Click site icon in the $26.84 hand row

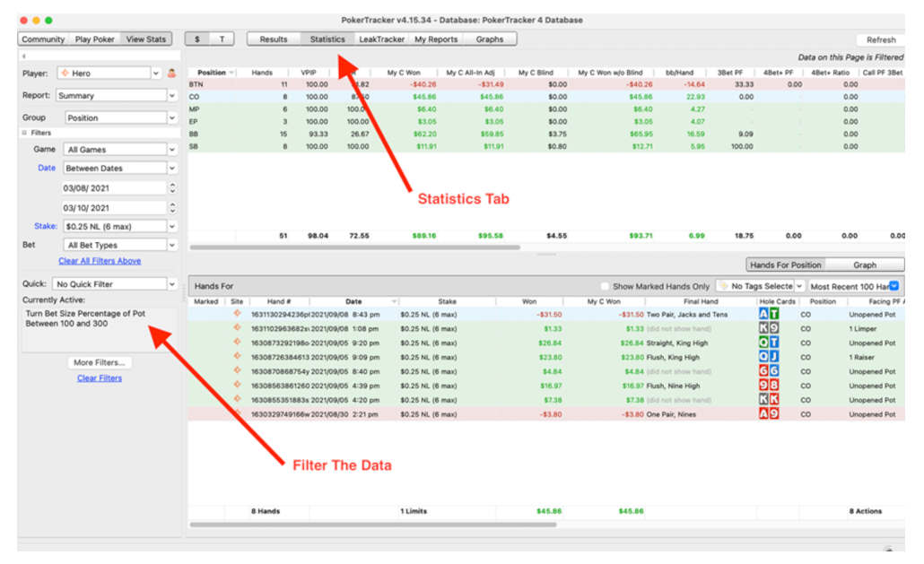point(237,342)
